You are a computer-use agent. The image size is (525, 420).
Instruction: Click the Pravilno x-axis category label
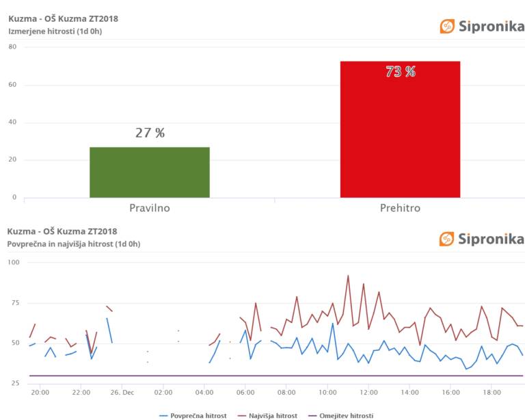150,208
